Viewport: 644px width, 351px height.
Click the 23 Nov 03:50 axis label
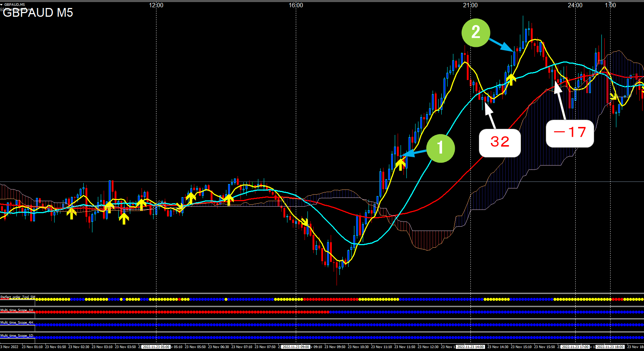pyautogui.click(x=125, y=347)
